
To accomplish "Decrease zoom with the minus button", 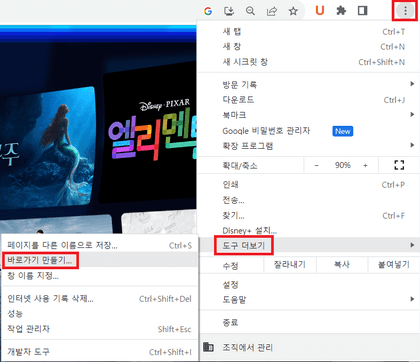I will coord(316,165).
